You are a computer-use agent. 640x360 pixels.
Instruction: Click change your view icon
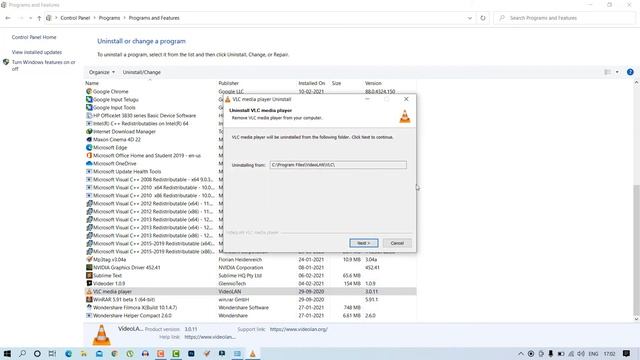608,72
